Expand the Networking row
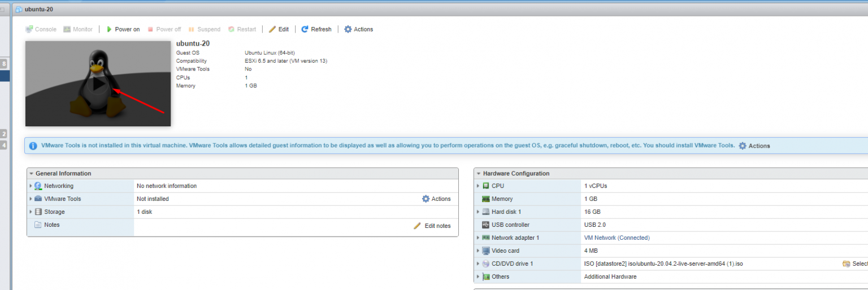This screenshot has height=290, width=868. tap(31, 186)
